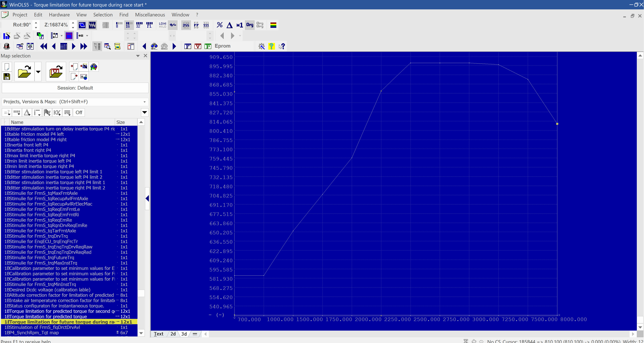Open the dropdown arrow beside open project folder
This screenshot has width=644, height=343.
point(38,71)
